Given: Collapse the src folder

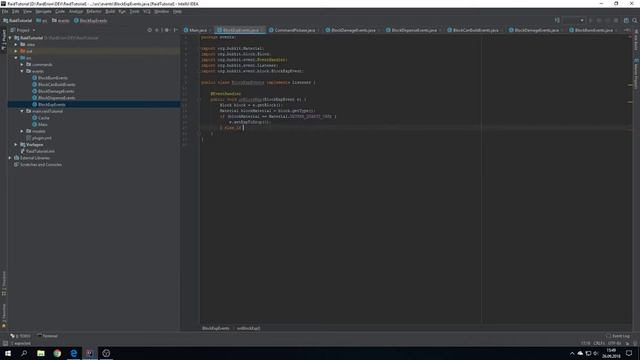Looking at the screenshot, I should [16, 58].
